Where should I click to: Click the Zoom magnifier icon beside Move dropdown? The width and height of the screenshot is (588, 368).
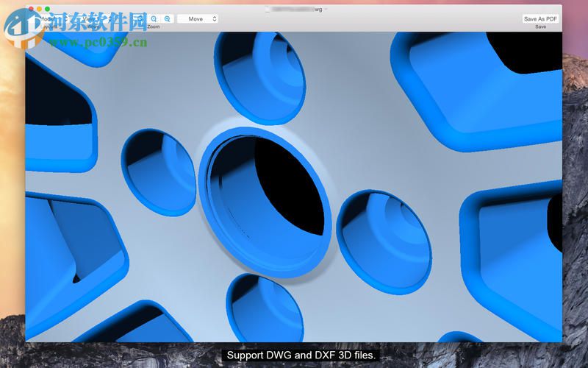coord(168,19)
